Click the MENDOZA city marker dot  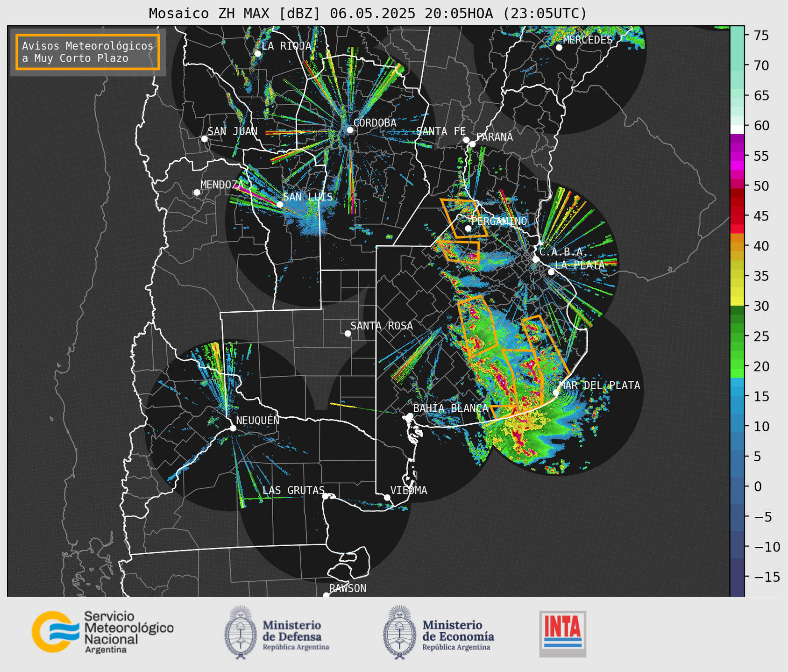(197, 193)
